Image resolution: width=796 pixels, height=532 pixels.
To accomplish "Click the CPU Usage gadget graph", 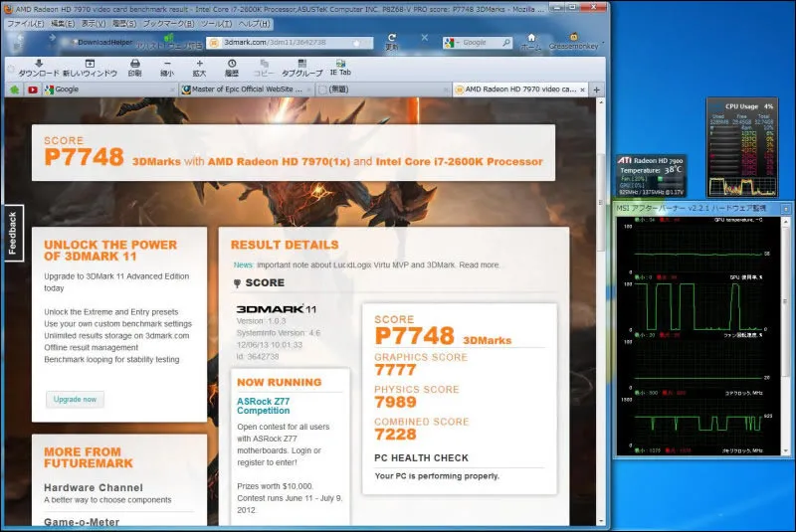I will coord(742,187).
